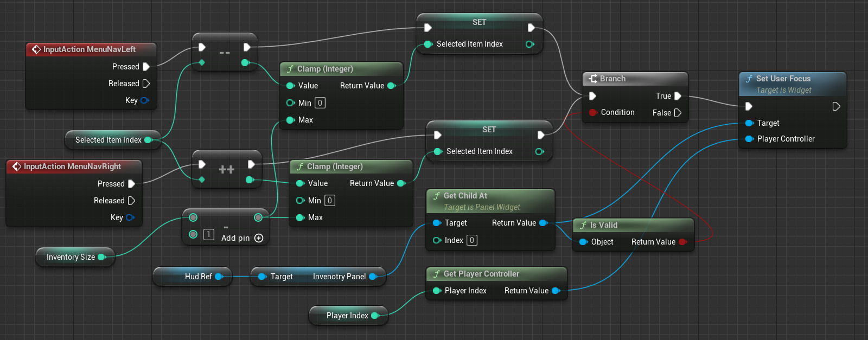
Task: Click the Branch Condition input pin
Action: (593, 112)
